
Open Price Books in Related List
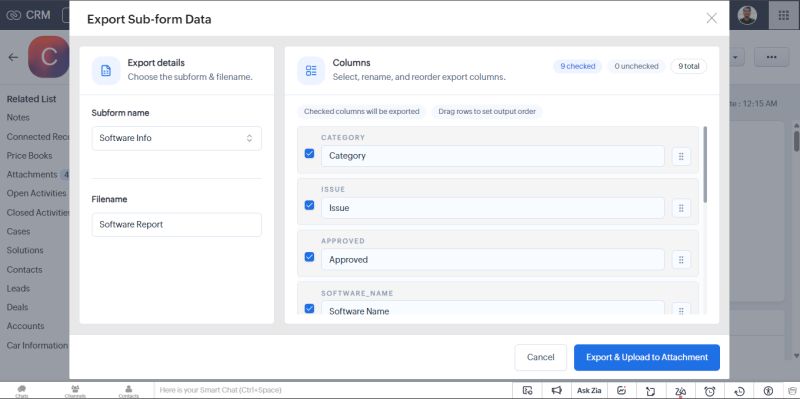29,156
